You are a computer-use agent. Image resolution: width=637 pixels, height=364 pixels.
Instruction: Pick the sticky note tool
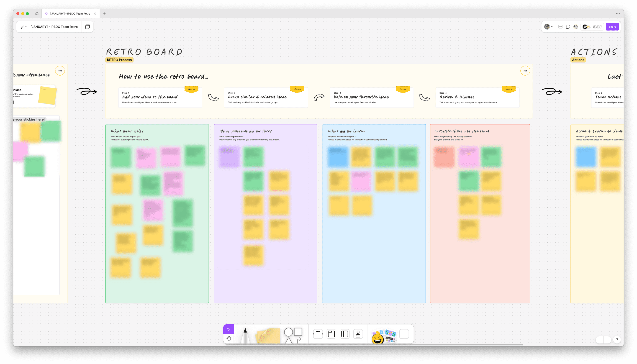pyautogui.click(x=268, y=336)
